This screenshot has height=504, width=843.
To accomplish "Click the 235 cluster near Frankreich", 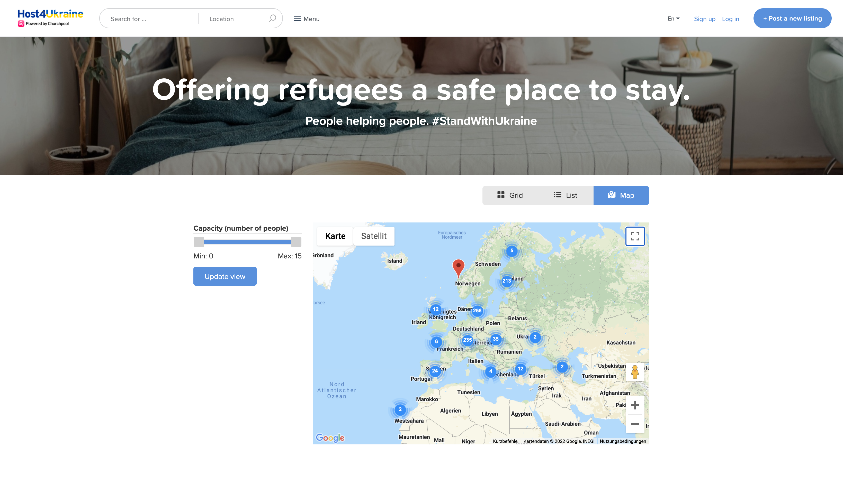I will [467, 340].
